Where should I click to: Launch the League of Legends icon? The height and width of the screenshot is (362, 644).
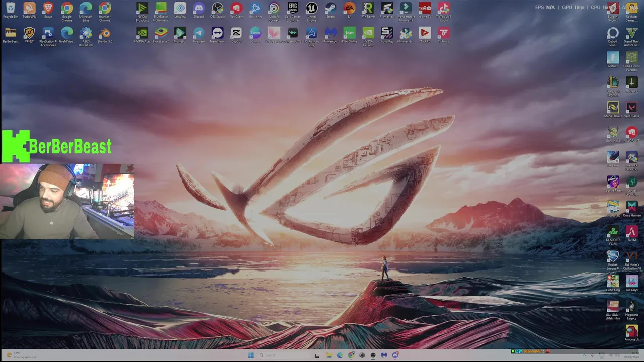[x=613, y=86]
